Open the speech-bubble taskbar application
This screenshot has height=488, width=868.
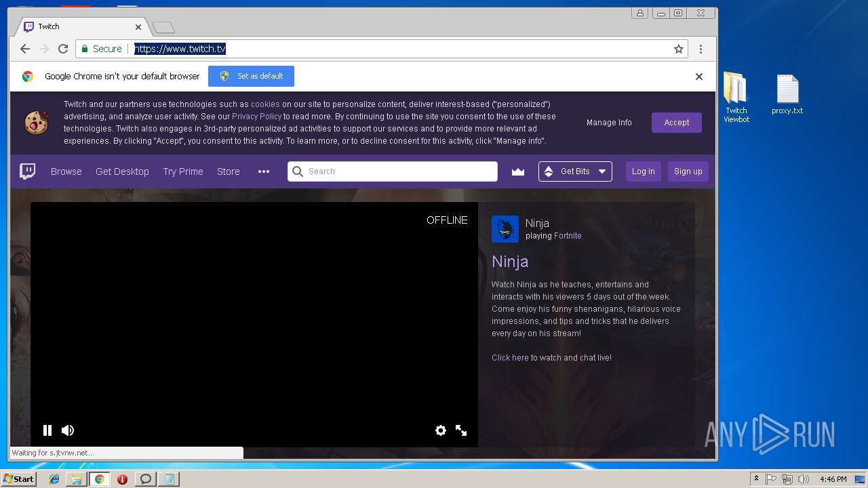click(x=145, y=479)
